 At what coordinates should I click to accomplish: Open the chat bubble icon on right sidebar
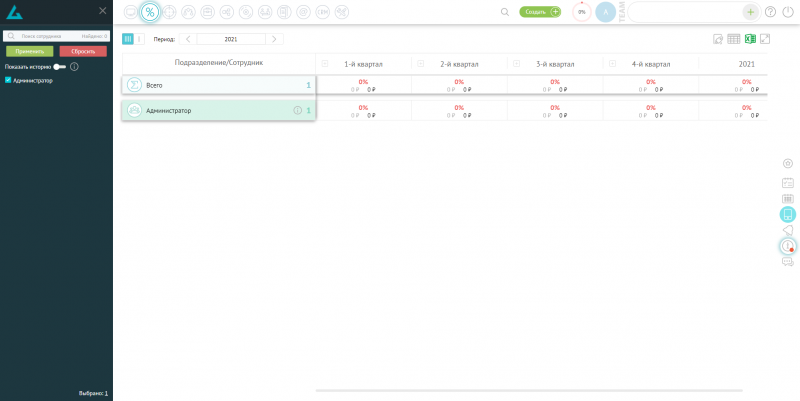(x=787, y=262)
